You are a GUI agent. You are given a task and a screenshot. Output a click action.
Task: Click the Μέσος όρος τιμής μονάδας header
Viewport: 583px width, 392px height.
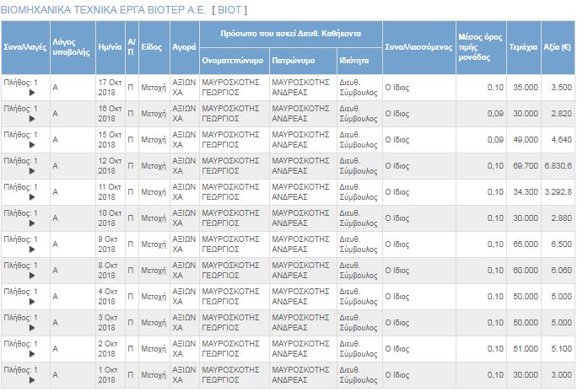pos(480,47)
